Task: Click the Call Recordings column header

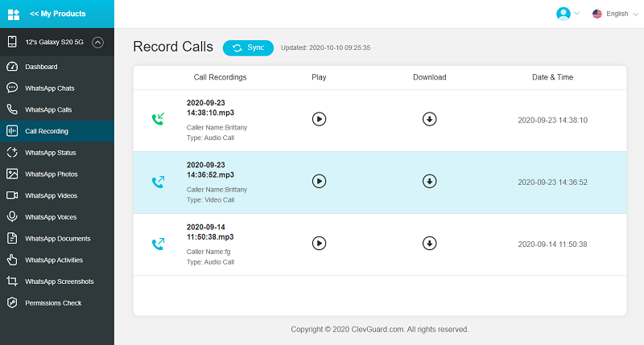Action: [220, 77]
